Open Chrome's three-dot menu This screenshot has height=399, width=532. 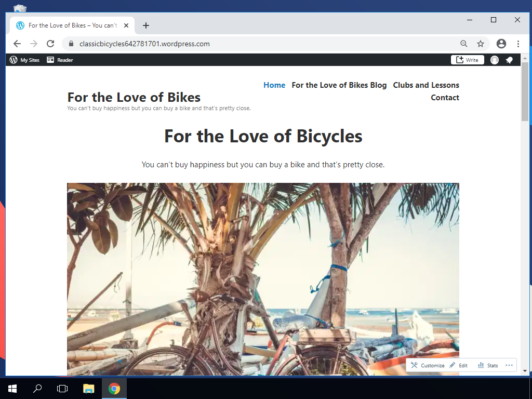(x=518, y=44)
